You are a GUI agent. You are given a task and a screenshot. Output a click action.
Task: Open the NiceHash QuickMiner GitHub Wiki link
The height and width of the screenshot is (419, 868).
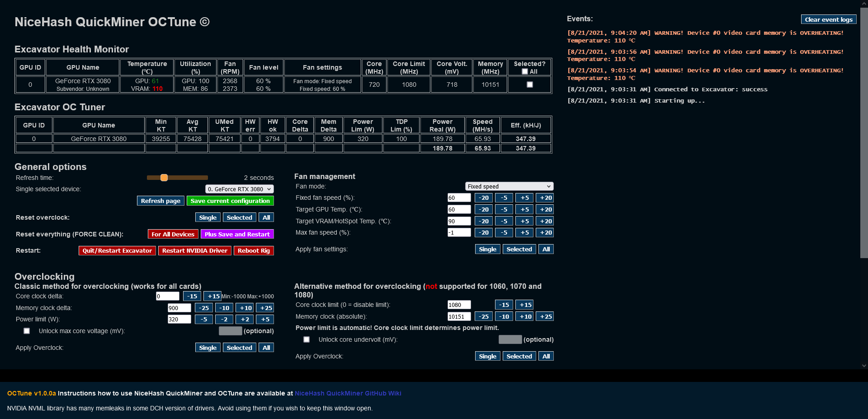[x=348, y=393]
